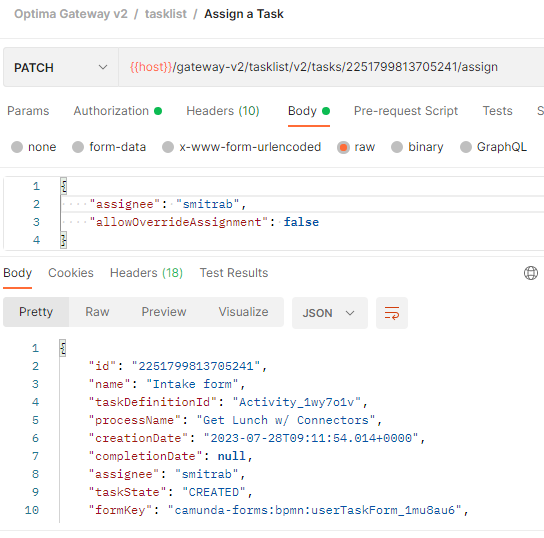Click the formKey camunda-forms value
The height and width of the screenshot is (538, 544).
click(x=314, y=510)
